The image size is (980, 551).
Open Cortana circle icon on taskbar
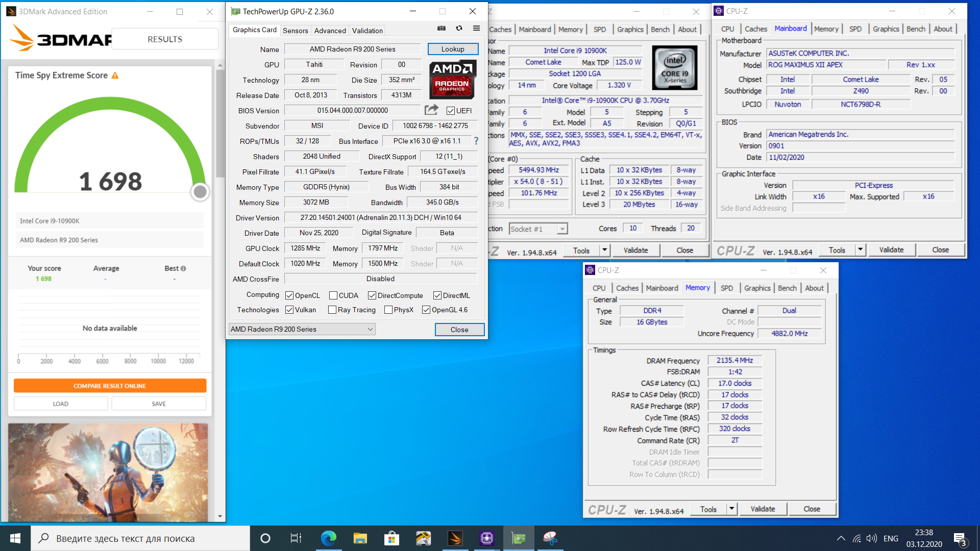(x=265, y=538)
